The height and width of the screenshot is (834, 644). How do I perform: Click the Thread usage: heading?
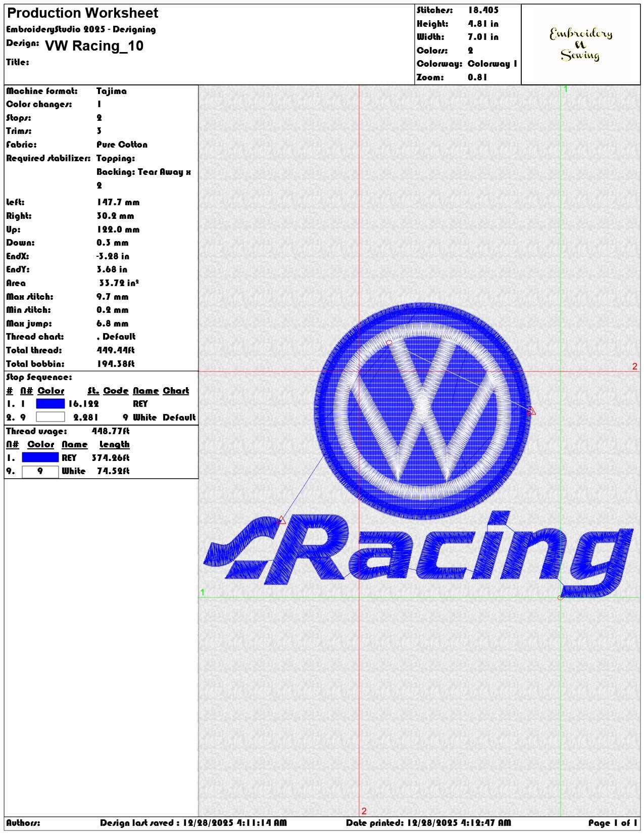[36, 431]
